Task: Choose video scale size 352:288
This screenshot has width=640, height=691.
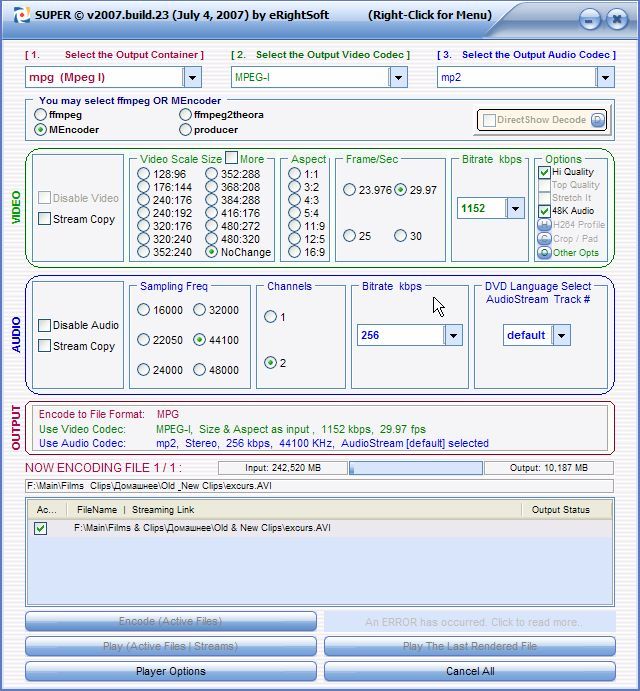Action: pos(212,174)
